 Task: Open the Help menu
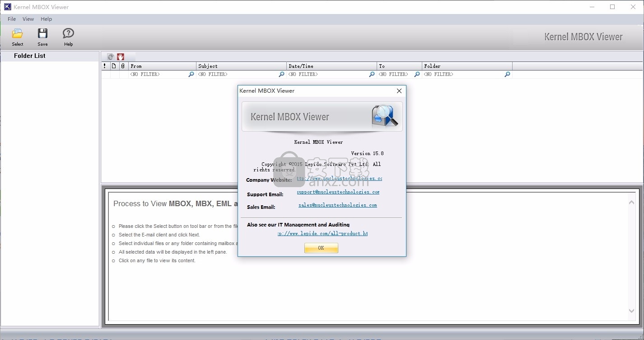click(x=46, y=19)
